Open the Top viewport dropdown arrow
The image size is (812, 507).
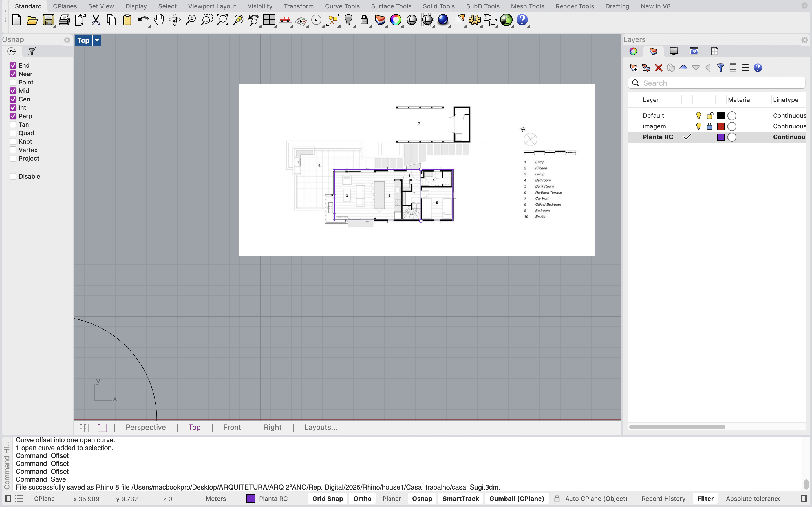click(97, 40)
